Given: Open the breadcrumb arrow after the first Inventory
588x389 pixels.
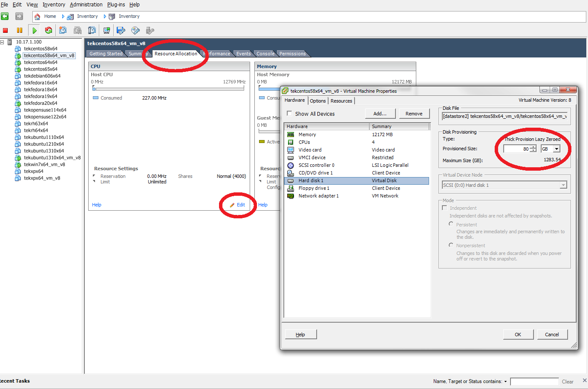Looking at the screenshot, I should click(105, 17).
